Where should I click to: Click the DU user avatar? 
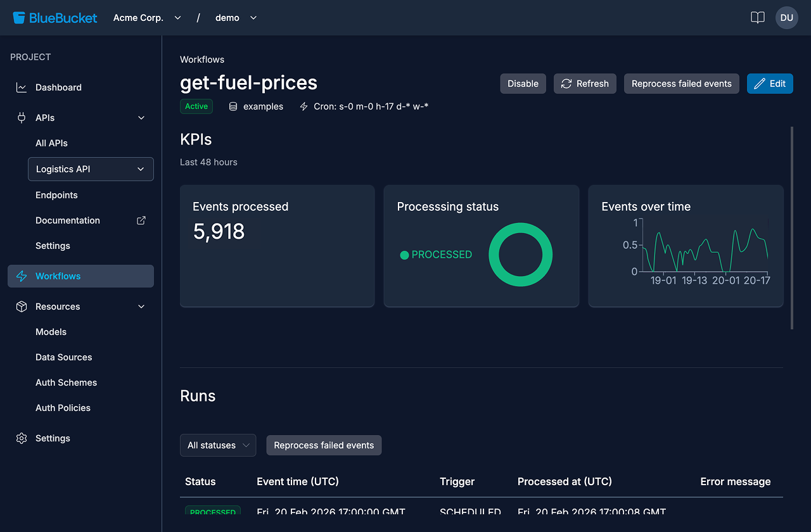tap(786, 18)
